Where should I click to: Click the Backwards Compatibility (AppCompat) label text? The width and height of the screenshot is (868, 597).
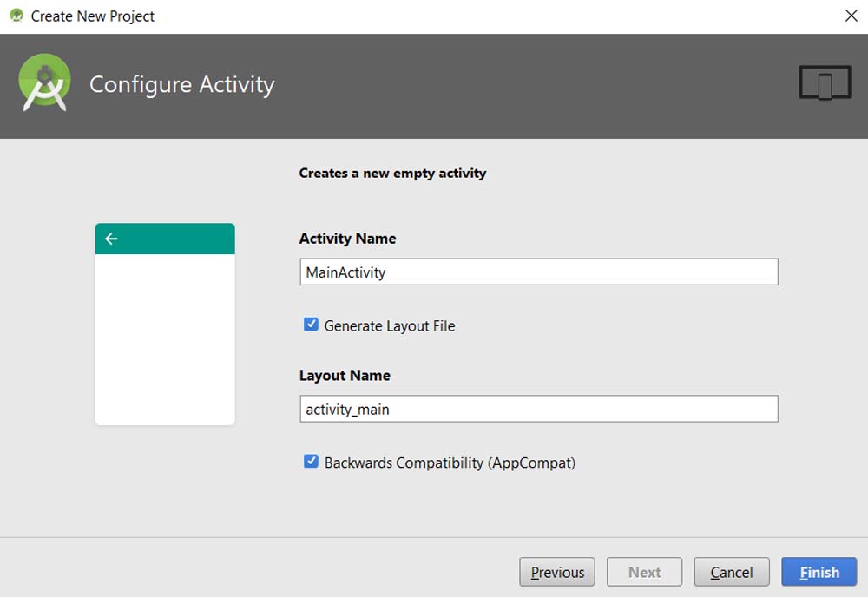click(449, 463)
